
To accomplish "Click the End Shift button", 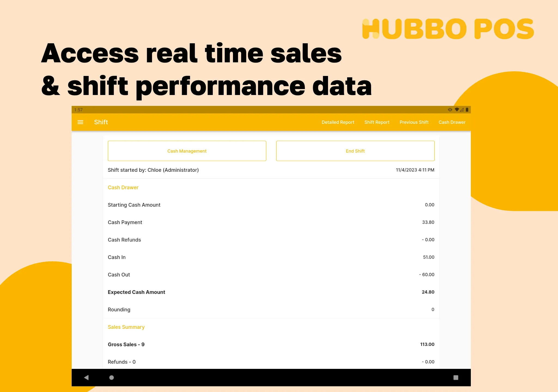I will point(356,151).
